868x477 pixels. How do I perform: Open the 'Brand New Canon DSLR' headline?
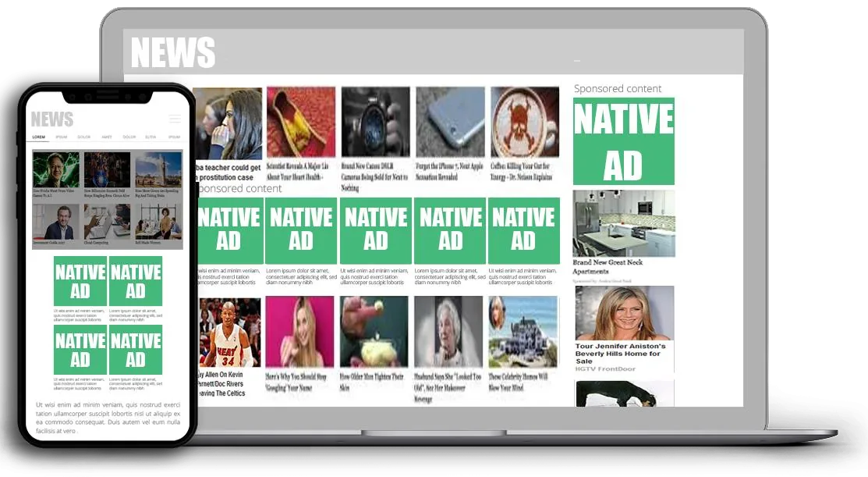coord(374,176)
